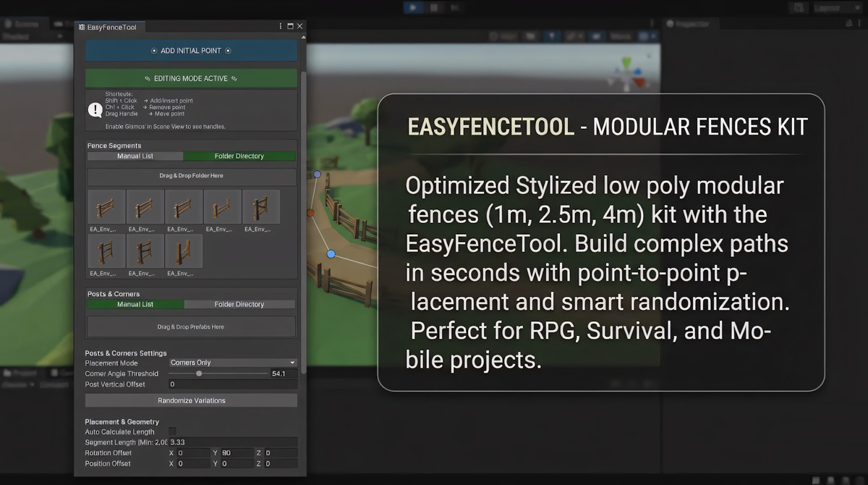Click the 'Placement & Geometry' heading
The height and width of the screenshot is (485, 868).
click(122, 421)
